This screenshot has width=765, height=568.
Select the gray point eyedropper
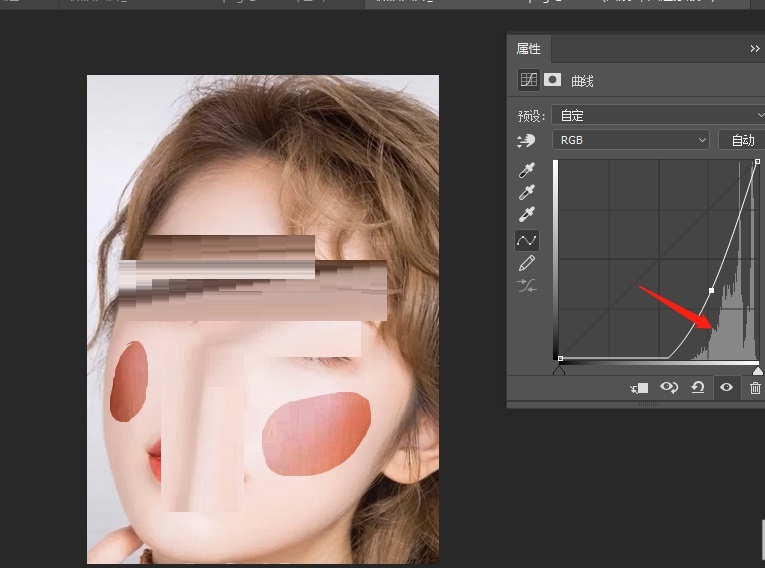[527, 193]
